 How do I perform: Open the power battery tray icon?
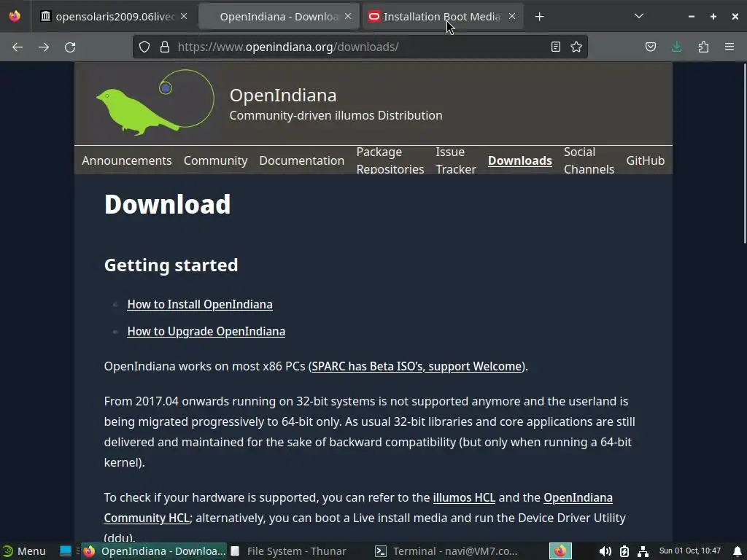point(624,551)
